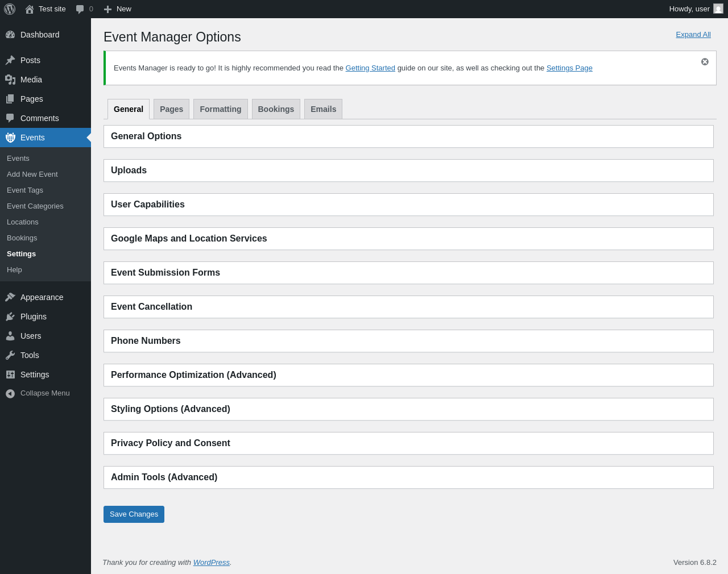Open the Settings Page link in notice
728x574 pixels.
click(569, 68)
